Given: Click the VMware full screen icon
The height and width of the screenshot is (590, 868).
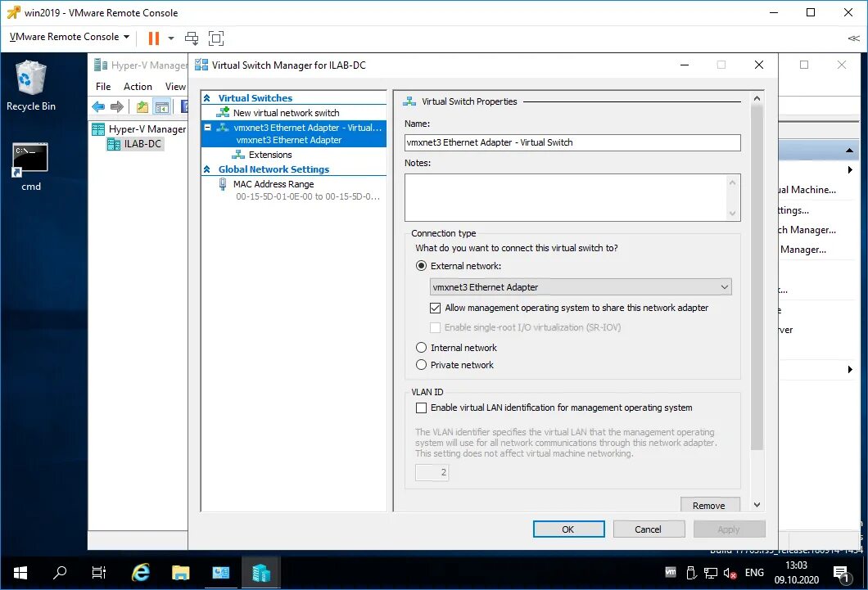Looking at the screenshot, I should click(216, 38).
